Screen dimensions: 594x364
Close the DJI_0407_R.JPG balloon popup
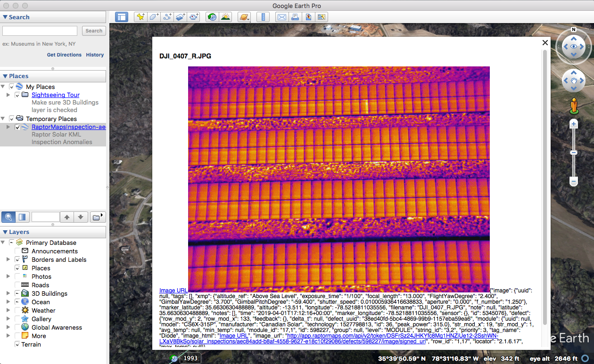click(545, 42)
